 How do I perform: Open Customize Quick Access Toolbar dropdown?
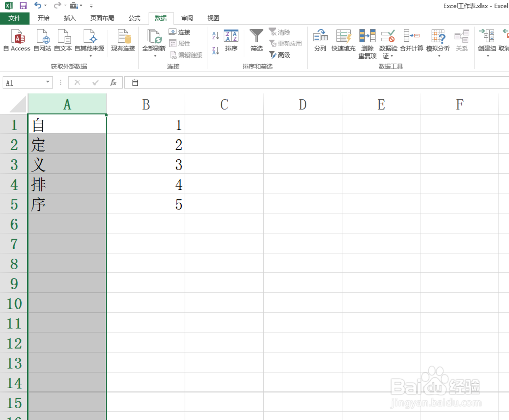[91, 6]
